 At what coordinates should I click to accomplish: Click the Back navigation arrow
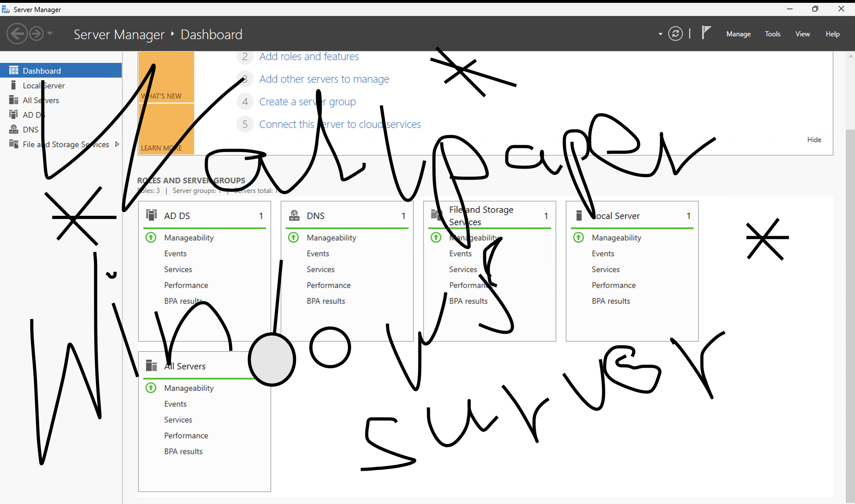pyautogui.click(x=17, y=34)
